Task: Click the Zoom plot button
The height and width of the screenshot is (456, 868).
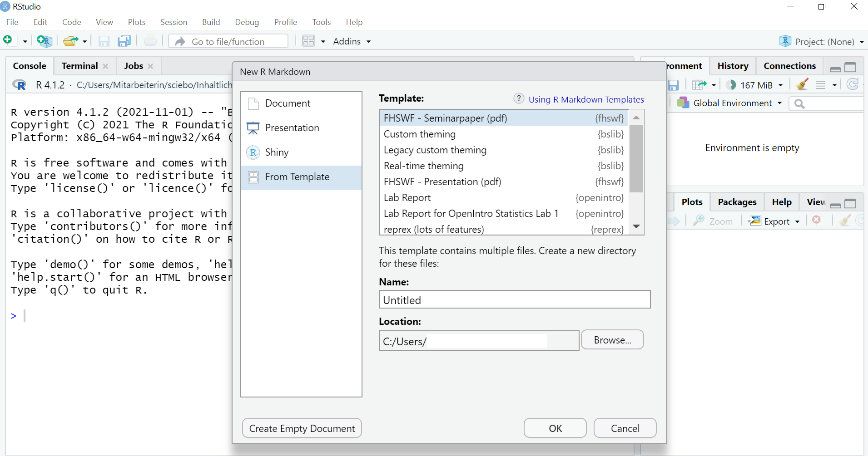Action: [713, 221]
